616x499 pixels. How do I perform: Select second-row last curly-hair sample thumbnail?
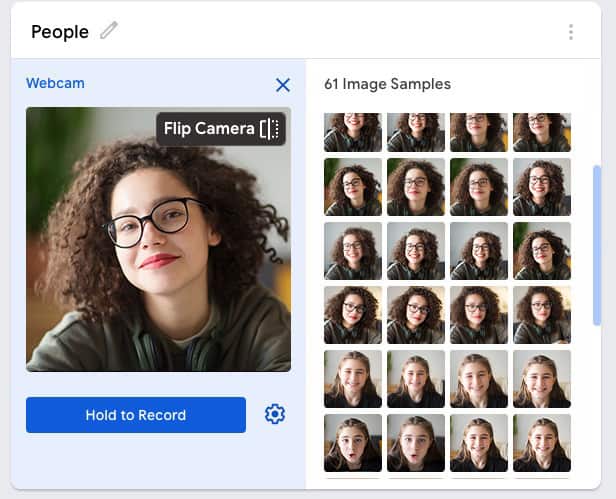click(542, 187)
